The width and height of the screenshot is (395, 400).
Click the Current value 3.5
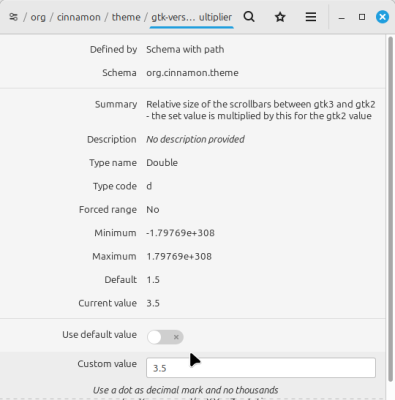(x=153, y=303)
